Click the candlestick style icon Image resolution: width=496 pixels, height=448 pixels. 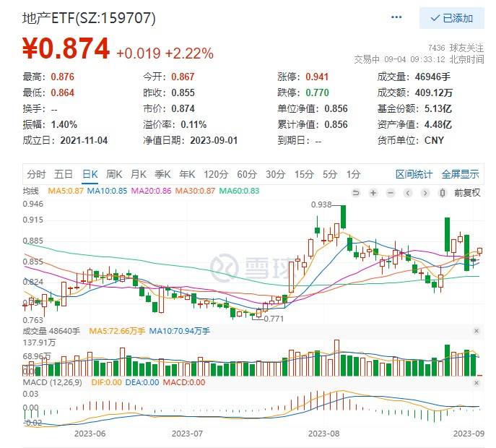coord(442,192)
